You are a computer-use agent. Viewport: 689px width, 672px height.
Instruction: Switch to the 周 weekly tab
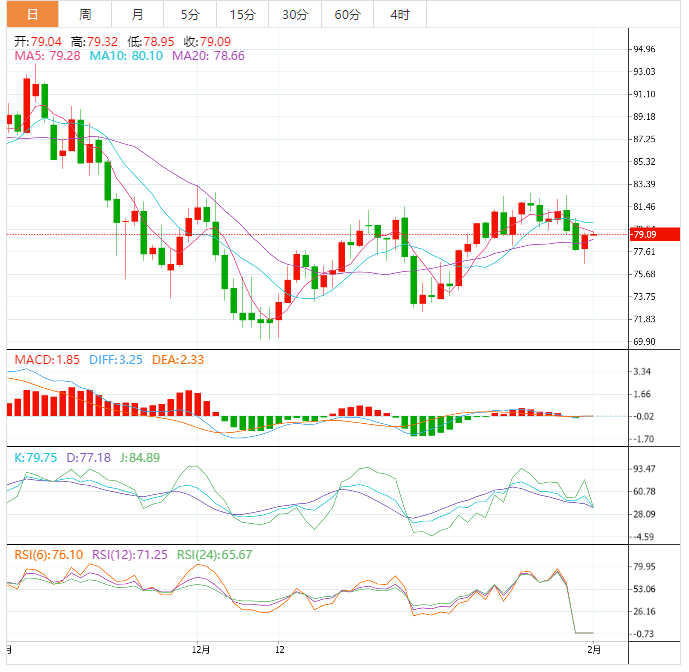pos(85,15)
